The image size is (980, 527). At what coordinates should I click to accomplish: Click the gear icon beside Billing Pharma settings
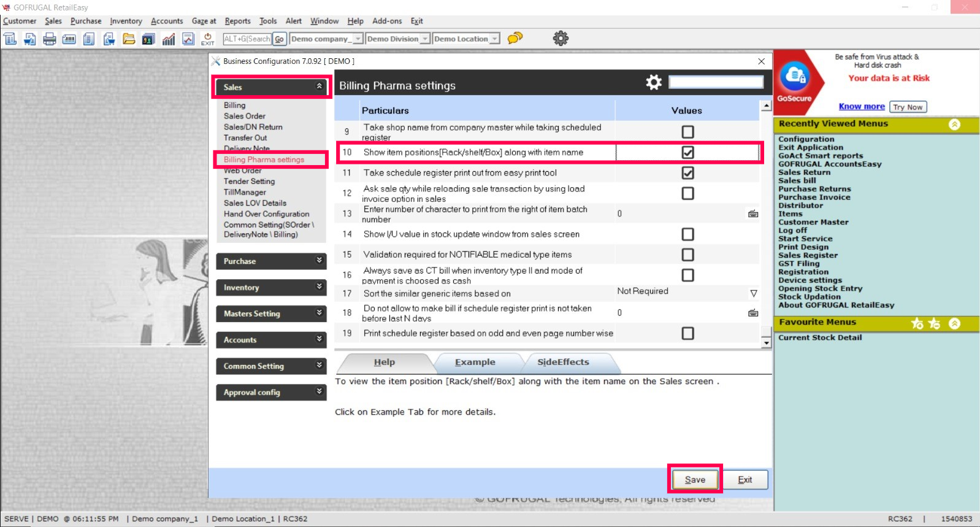[654, 82]
